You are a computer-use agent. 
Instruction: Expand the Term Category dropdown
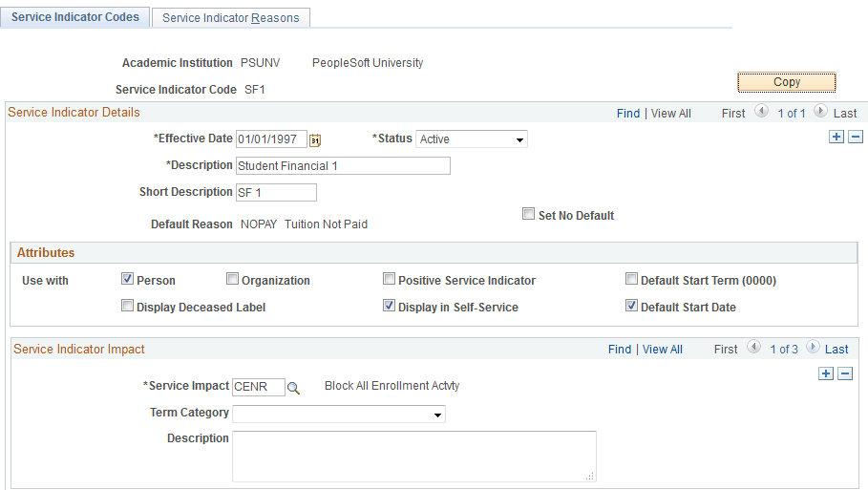point(339,415)
